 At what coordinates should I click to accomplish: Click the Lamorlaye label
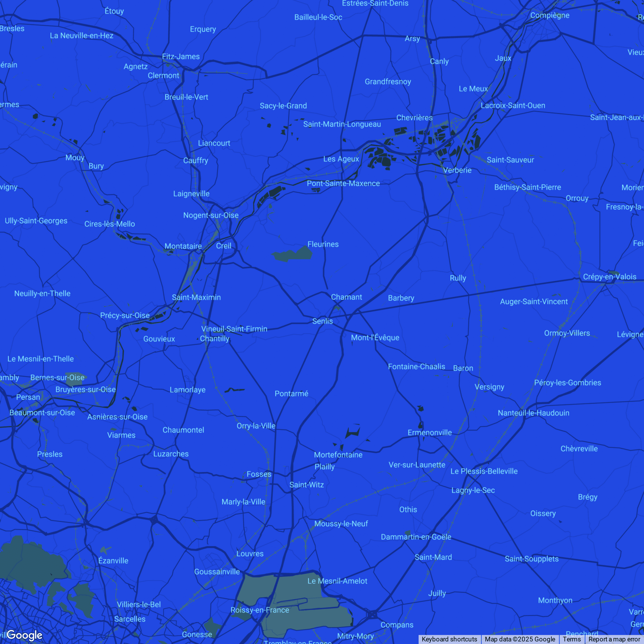pos(187,390)
